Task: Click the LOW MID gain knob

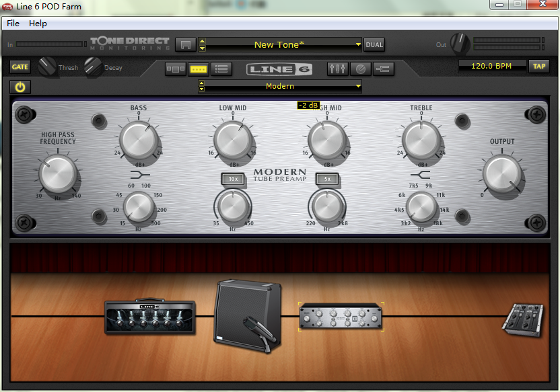Action: pyautogui.click(x=233, y=140)
